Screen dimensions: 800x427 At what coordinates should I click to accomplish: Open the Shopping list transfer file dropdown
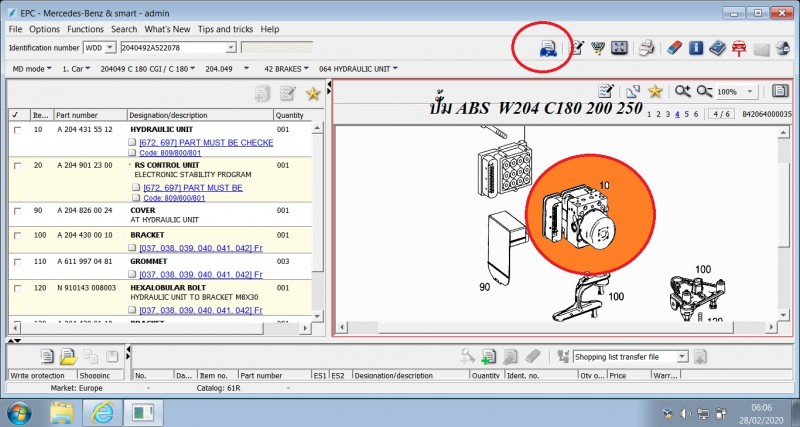[x=683, y=357]
